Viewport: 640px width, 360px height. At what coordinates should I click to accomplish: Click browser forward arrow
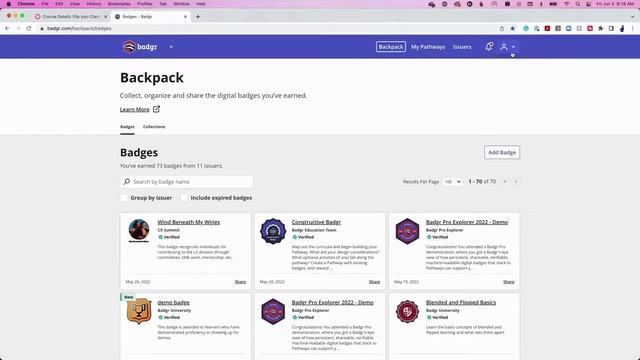pyautogui.click(x=18, y=28)
